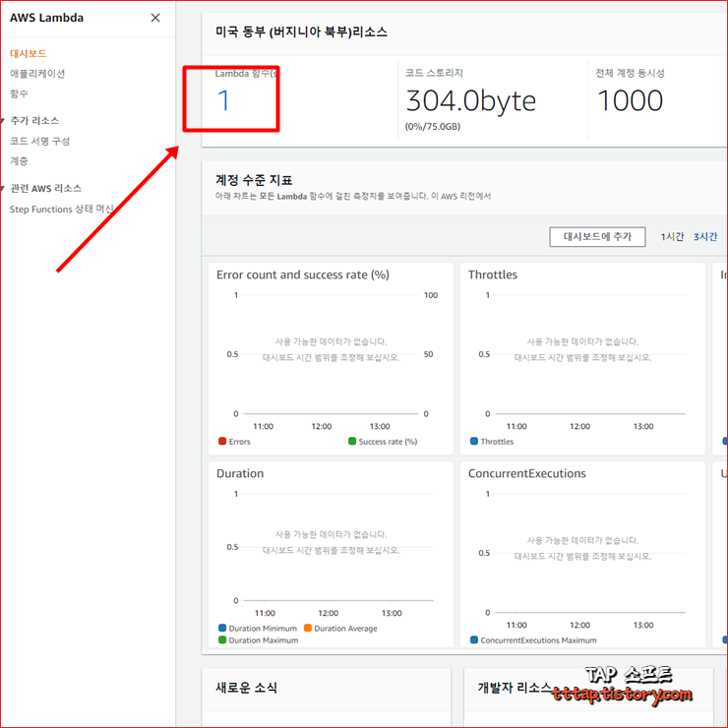Viewport: 728px width, 728px height.
Task: Toggle ConcurrentExecutions Maximum legend swatch
Action: [474, 640]
